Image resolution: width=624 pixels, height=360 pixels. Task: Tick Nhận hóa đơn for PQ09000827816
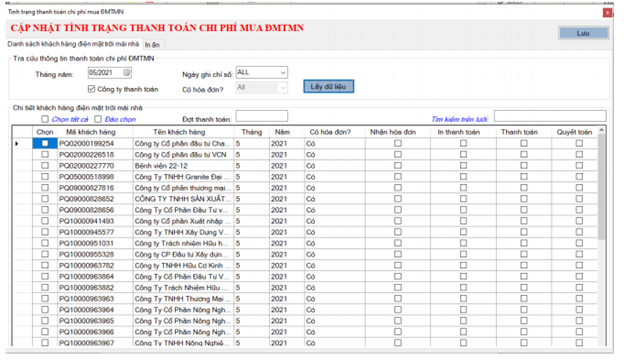398,188
